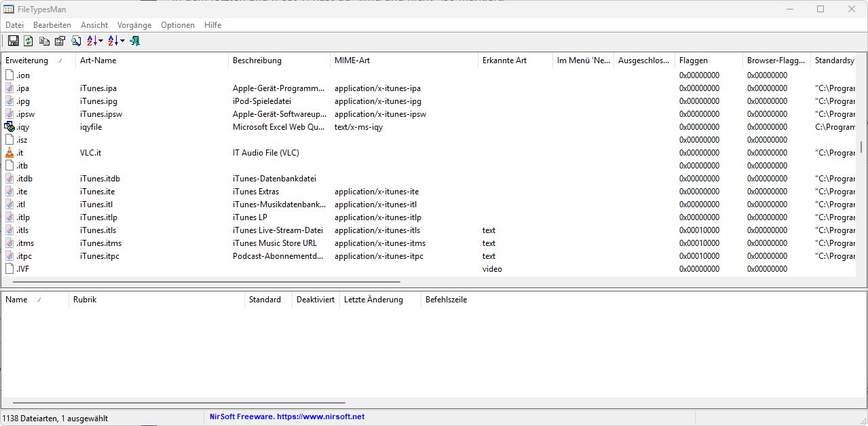Open the Hilfe menu

213,25
